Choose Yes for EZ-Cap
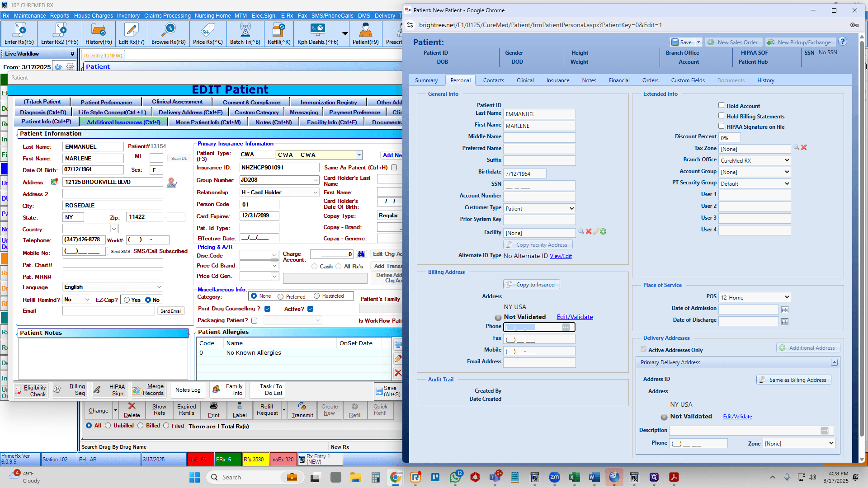 pos(127,300)
